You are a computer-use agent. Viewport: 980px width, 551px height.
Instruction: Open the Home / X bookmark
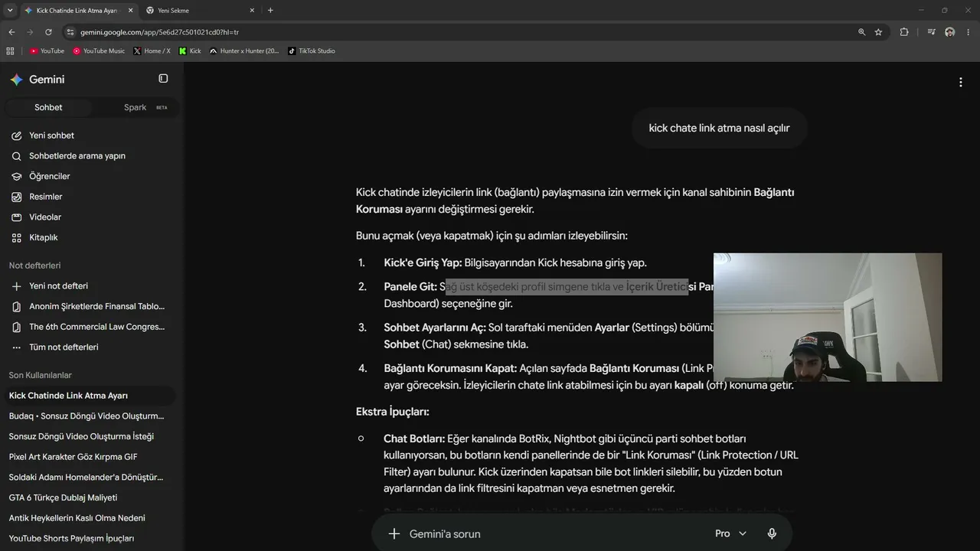click(x=152, y=51)
